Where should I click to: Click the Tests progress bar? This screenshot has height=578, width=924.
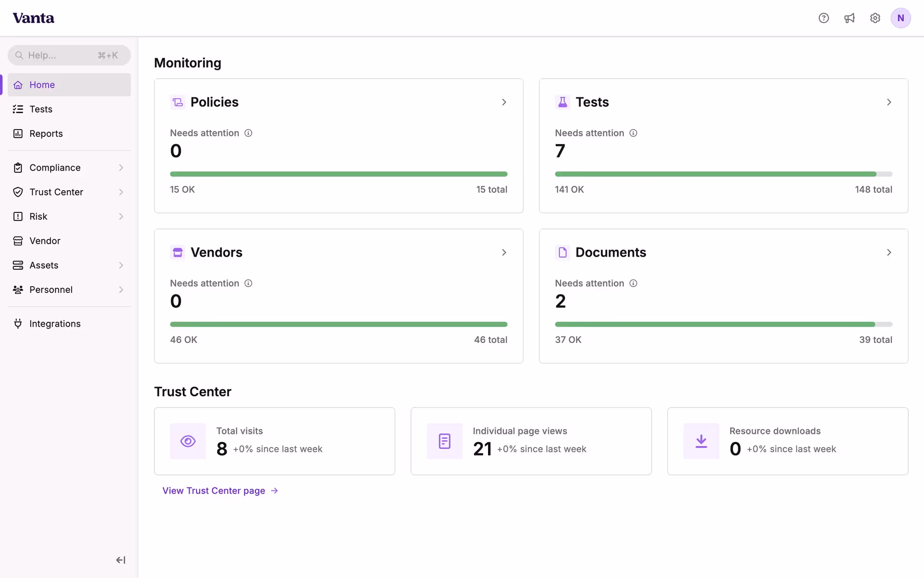pos(723,174)
